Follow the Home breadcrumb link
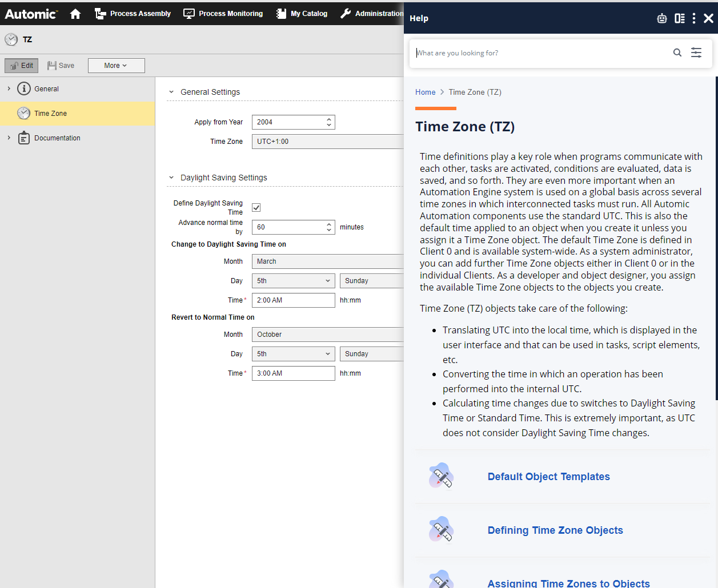Image resolution: width=718 pixels, height=588 pixels. [425, 92]
